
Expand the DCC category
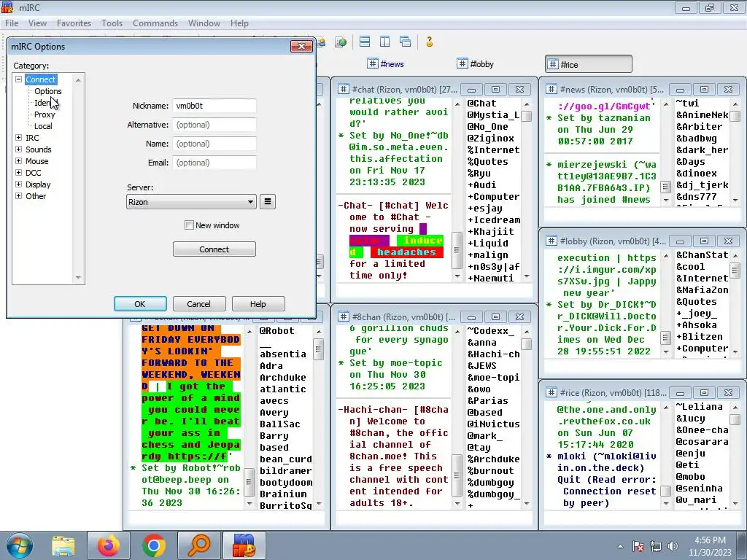tap(18, 172)
